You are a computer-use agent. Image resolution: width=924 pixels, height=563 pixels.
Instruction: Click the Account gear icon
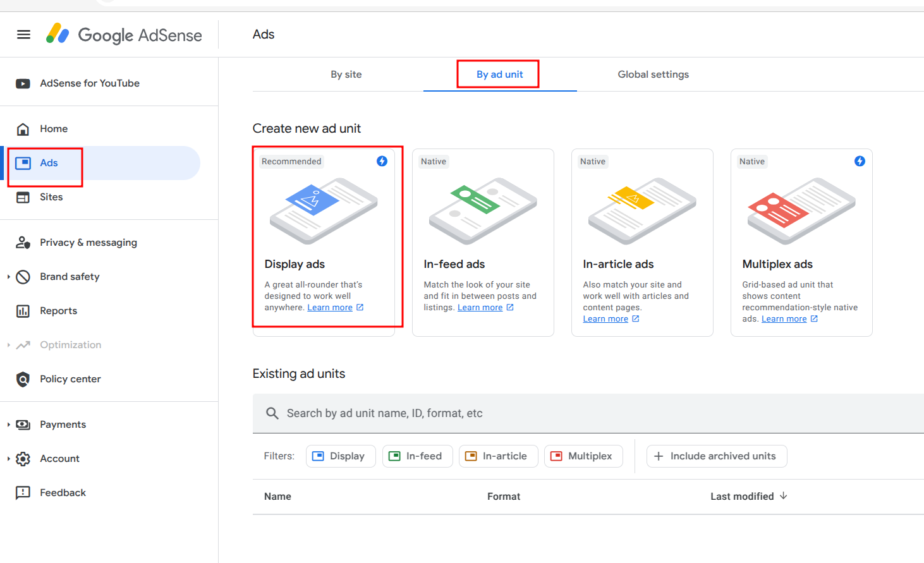pos(23,459)
